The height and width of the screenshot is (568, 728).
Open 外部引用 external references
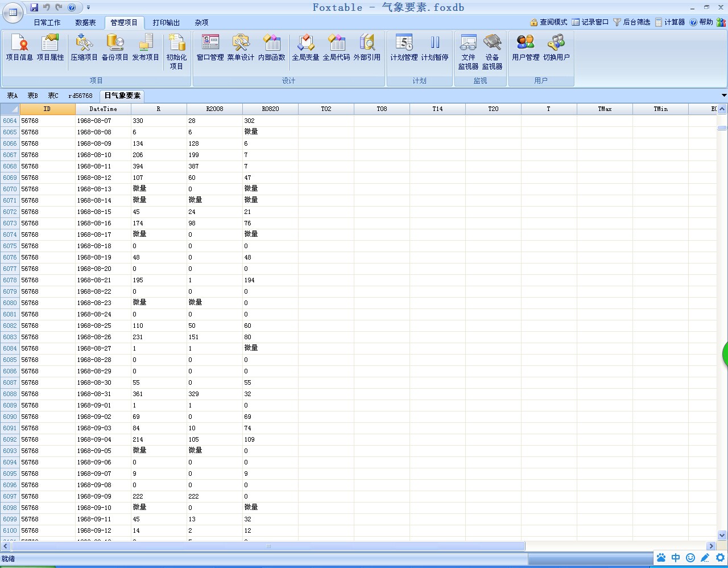pyautogui.click(x=367, y=47)
